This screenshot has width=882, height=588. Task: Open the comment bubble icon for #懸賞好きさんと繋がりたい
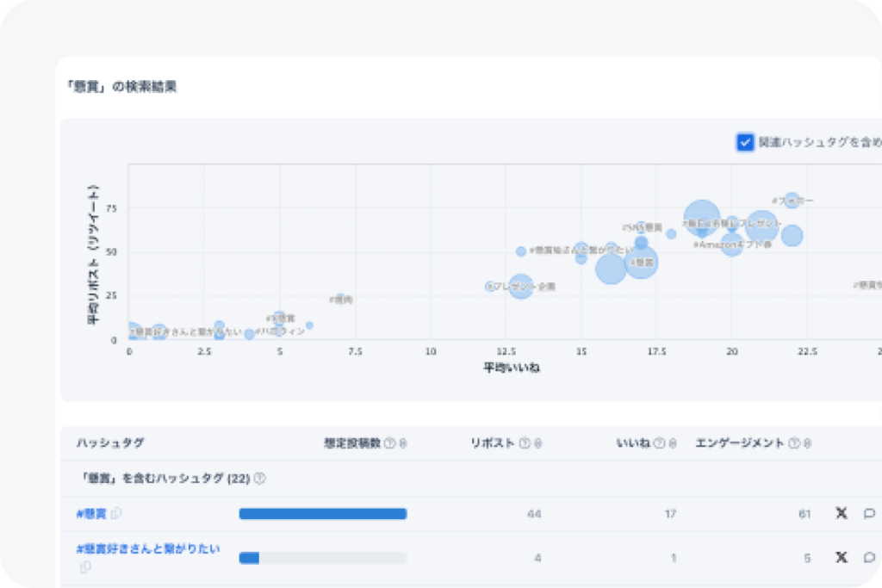pyautogui.click(x=869, y=557)
